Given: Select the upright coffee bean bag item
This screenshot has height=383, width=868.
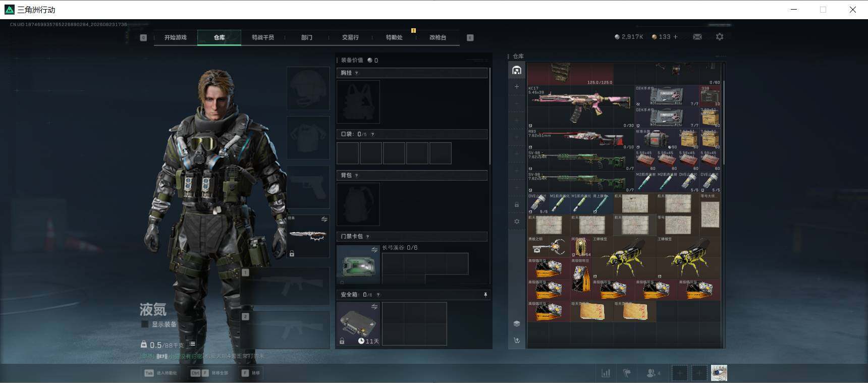Looking at the screenshot, I should point(581,279).
